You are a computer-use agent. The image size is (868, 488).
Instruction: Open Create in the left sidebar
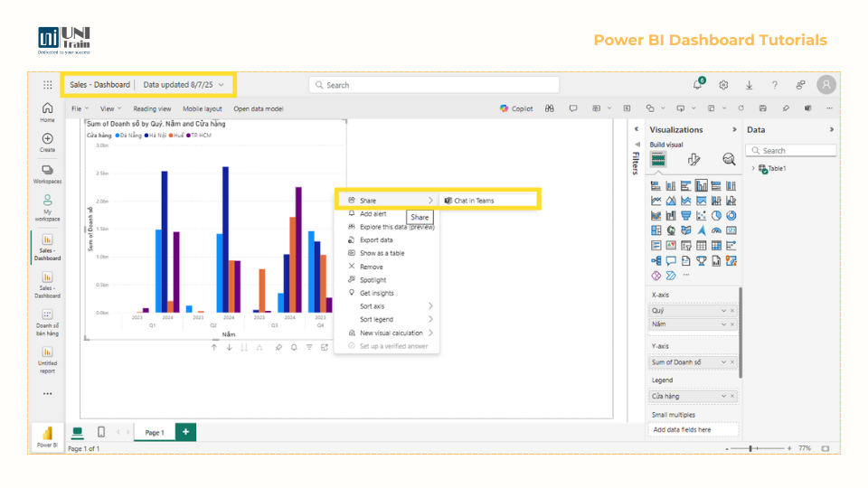point(48,142)
